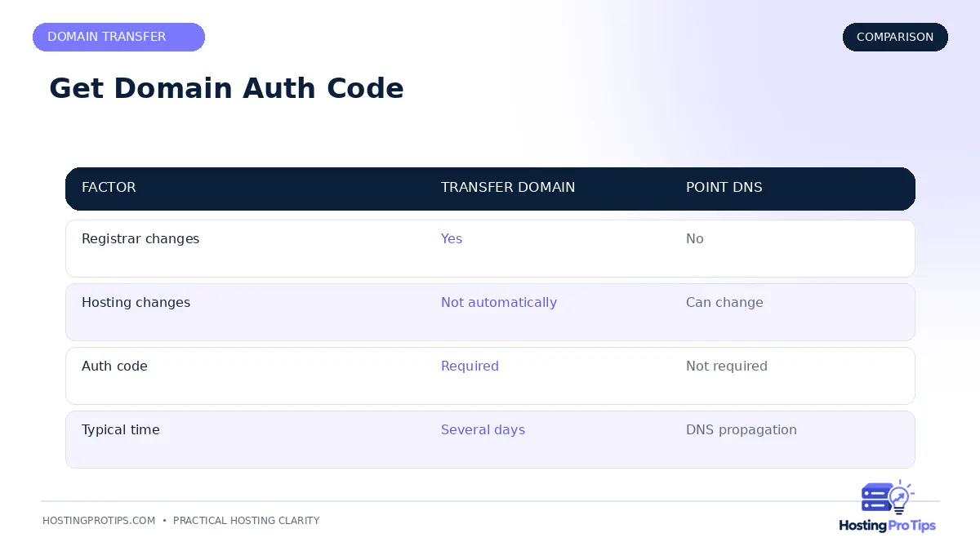Image resolution: width=980 pixels, height=551 pixels.
Task: Click the POINT DNS column header
Action: 724,187
